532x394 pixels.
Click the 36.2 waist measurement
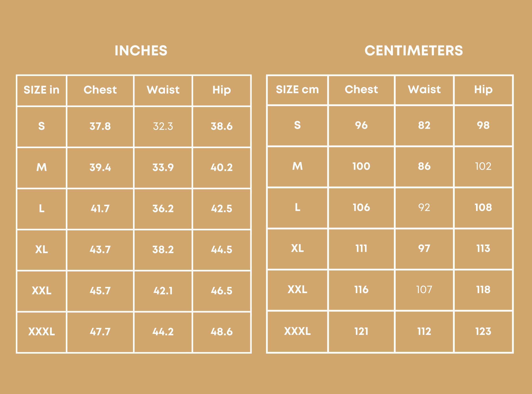163,209
